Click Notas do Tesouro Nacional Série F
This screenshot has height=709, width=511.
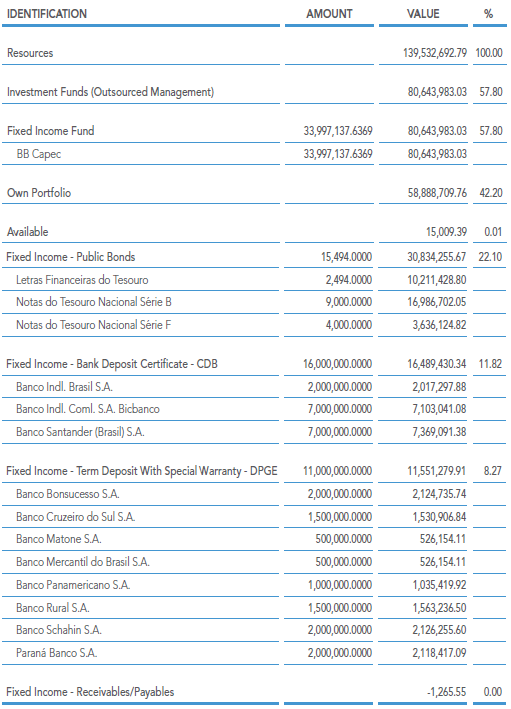click(x=93, y=325)
